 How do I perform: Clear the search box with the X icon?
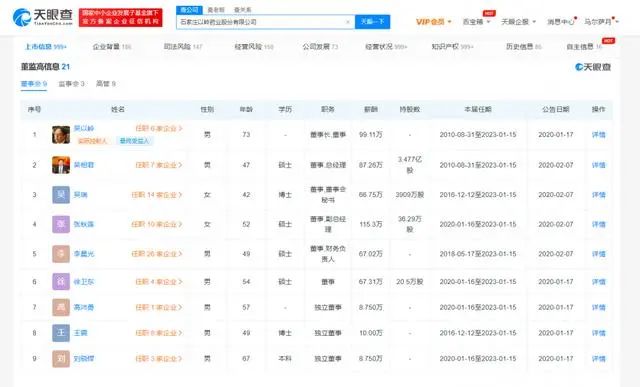pos(348,22)
